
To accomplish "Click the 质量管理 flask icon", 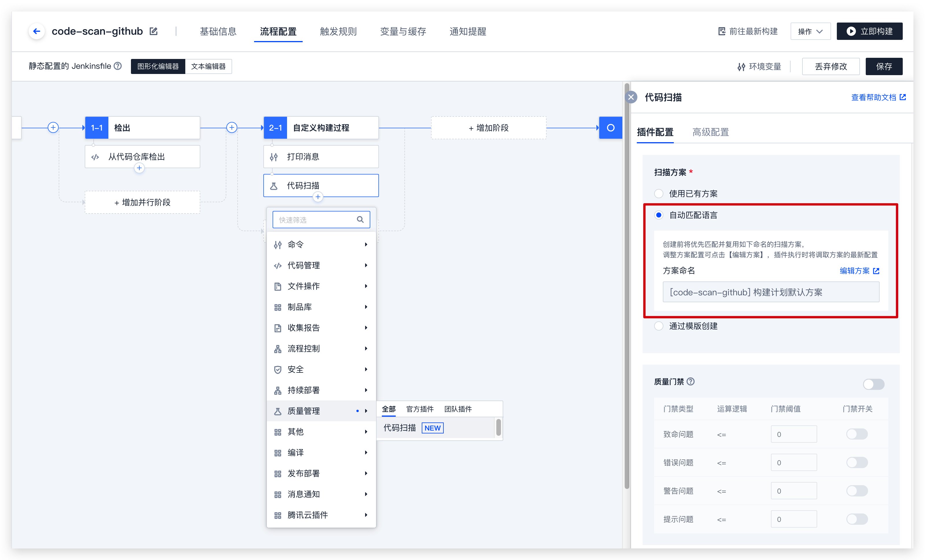I will pyautogui.click(x=278, y=411).
